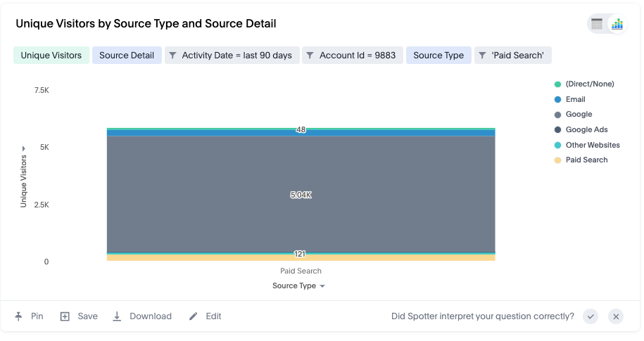
Task: Switch to table view icon
Action: point(596,24)
